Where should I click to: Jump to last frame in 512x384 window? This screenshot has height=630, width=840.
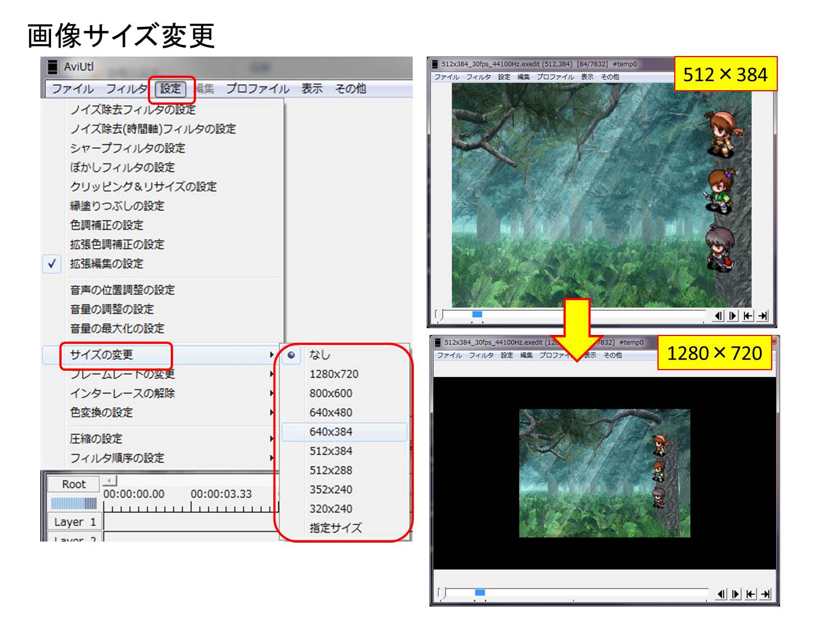(x=762, y=316)
